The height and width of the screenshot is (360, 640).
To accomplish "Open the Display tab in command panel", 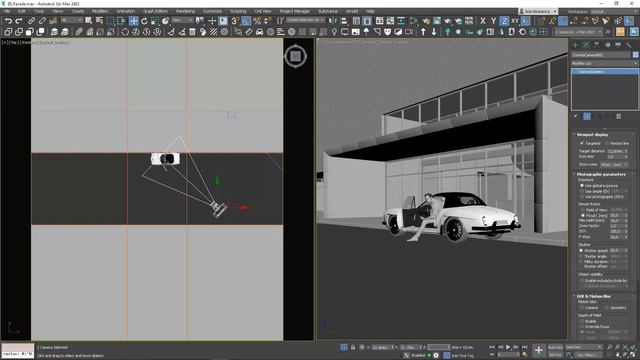I will click(618, 45).
